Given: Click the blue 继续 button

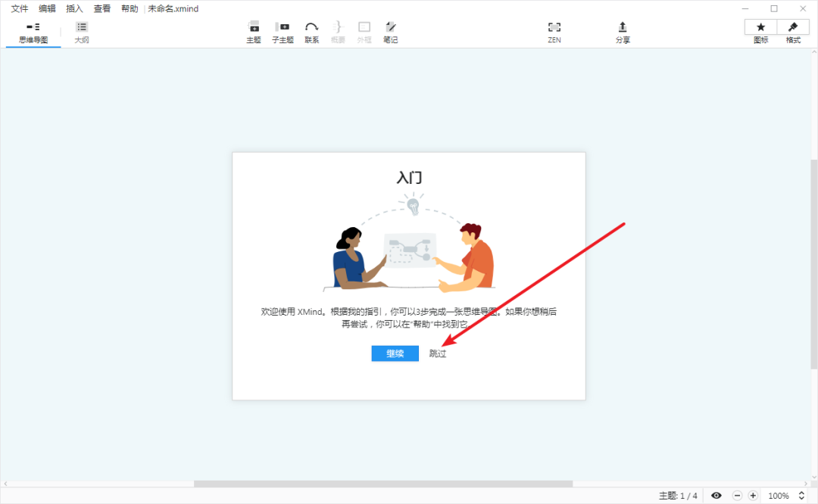Looking at the screenshot, I should coord(395,353).
